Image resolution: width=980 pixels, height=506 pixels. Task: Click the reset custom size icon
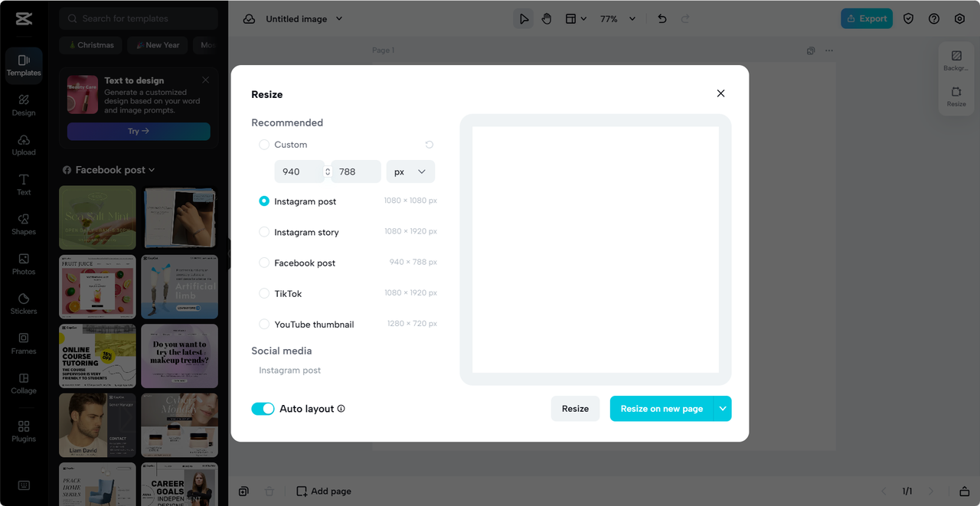pos(429,145)
